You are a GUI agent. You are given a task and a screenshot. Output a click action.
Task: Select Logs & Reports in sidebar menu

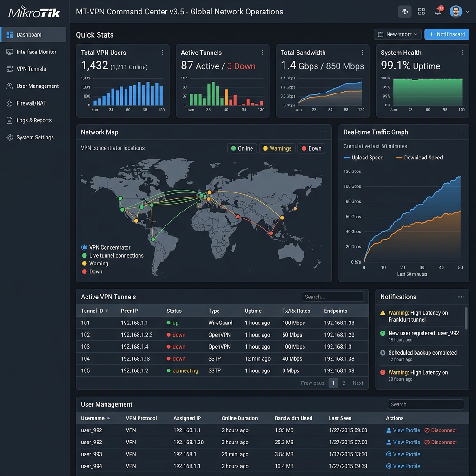33,120
